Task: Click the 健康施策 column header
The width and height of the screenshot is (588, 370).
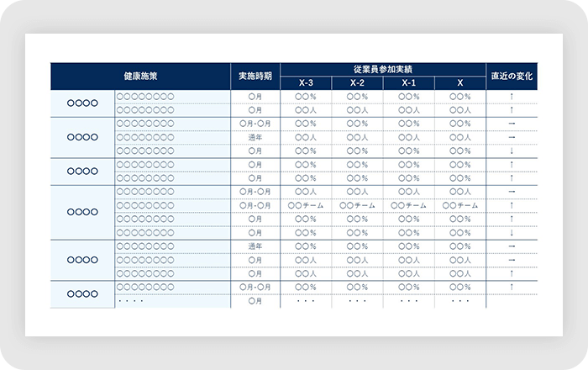Action: 139,76
